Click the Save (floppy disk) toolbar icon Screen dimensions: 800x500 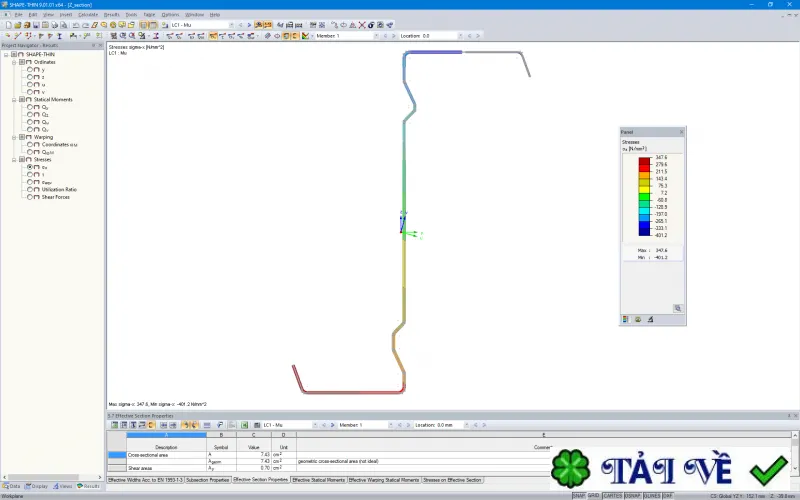(36, 24)
